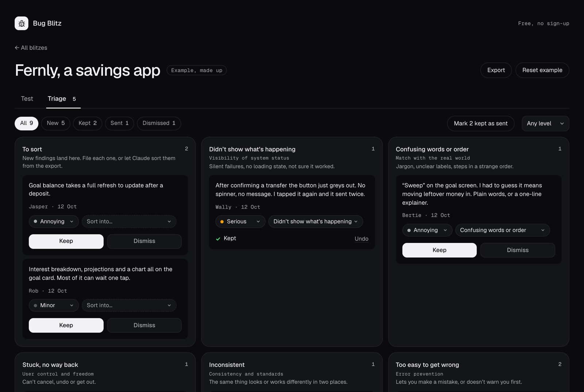Filter by Dismissed 1 findings

159,123
